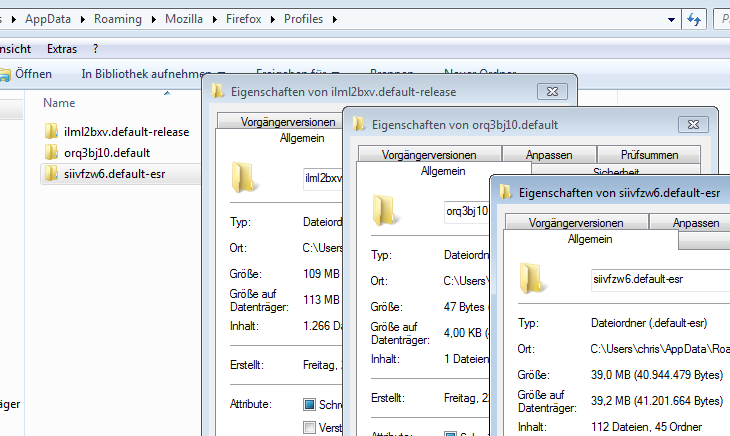Toggle the Schreibgeschützt attribute checkbox
Screen dimensions: 730x436
309,404
